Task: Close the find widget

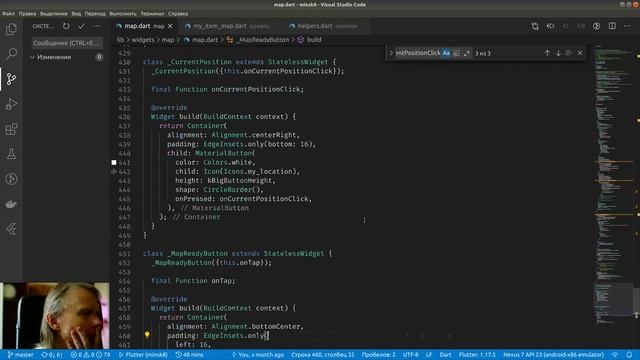Action: tap(580, 53)
